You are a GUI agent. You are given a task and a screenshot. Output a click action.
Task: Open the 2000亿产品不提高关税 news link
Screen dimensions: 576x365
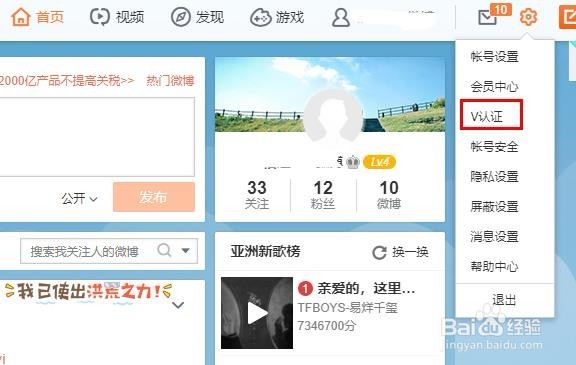pyautogui.click(x=67, y=80)
